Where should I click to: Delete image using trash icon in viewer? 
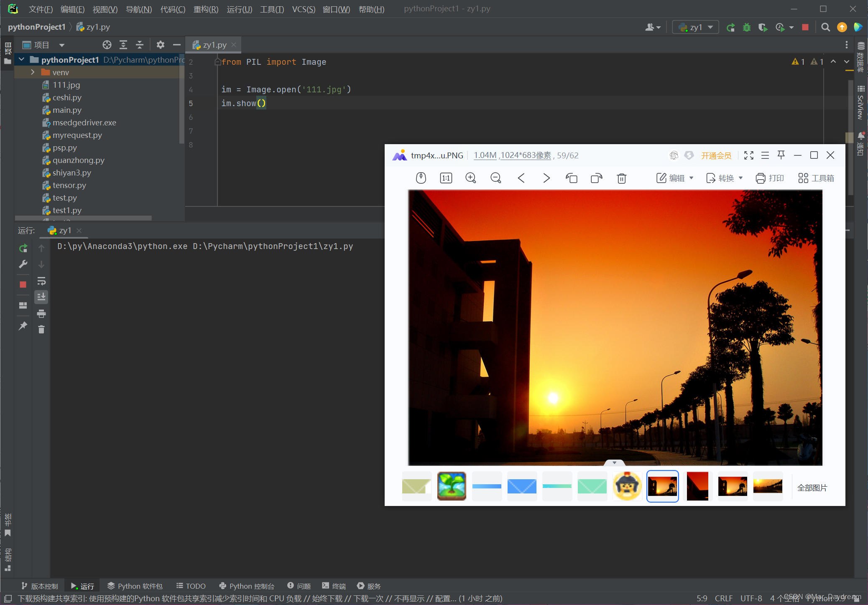[621, 178]
